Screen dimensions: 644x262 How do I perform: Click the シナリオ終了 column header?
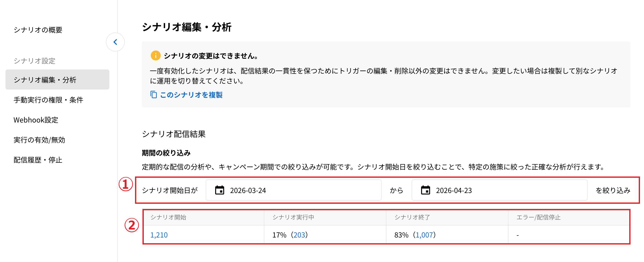pos(412,217)
